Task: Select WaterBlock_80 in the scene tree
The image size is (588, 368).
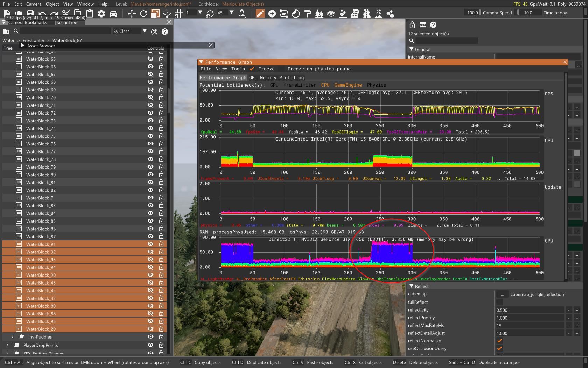Action: tap(41, 175)
